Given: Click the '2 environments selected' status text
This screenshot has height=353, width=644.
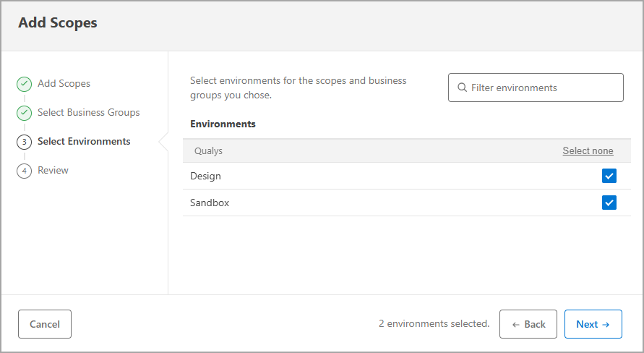Looking at the screenshot, I should 434,324.
